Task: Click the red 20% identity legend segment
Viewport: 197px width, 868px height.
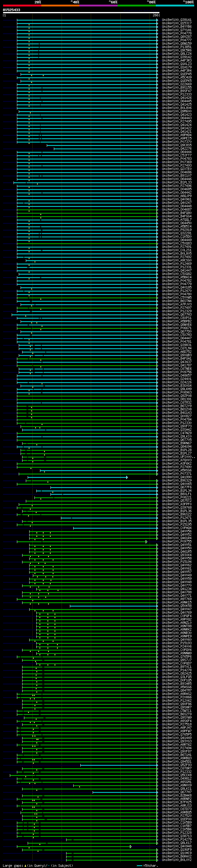Action: tap(22, 6)
